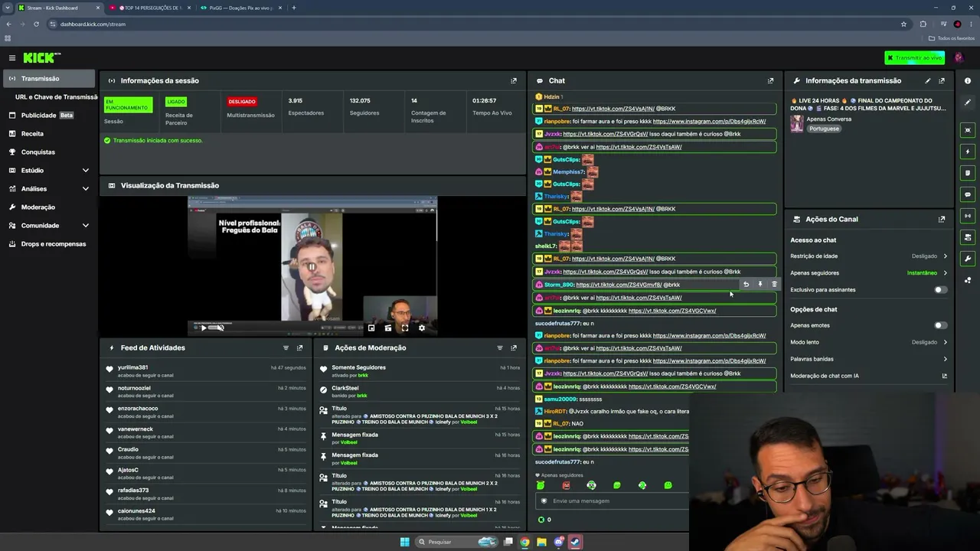980x551 pixels.
Task: Open moderação de chat com IA external link
Action: tap(944, 376)
